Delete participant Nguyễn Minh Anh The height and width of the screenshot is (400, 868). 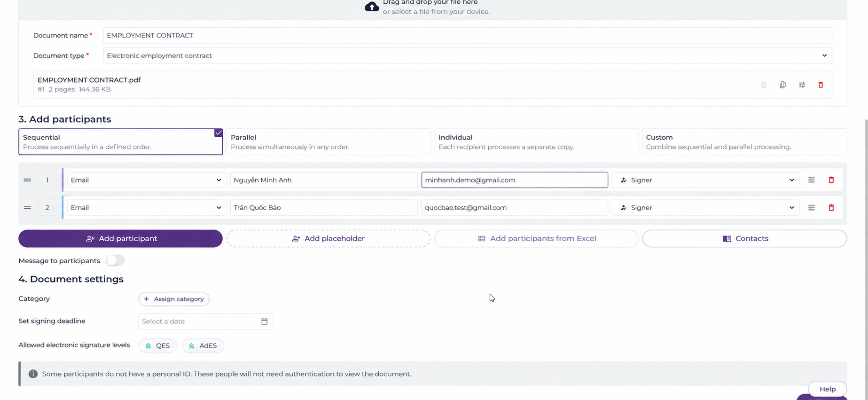[831, 180]
